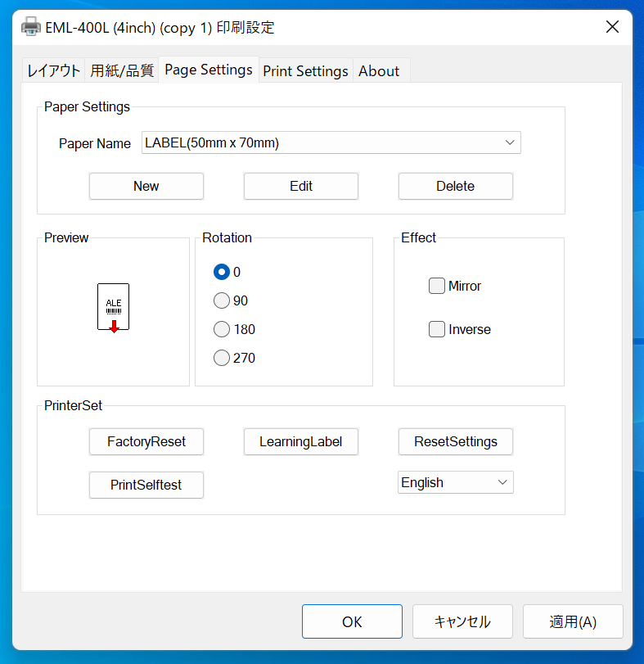Select the Page Settings tab
Viewport: 644px width, 664px height.
209,70
